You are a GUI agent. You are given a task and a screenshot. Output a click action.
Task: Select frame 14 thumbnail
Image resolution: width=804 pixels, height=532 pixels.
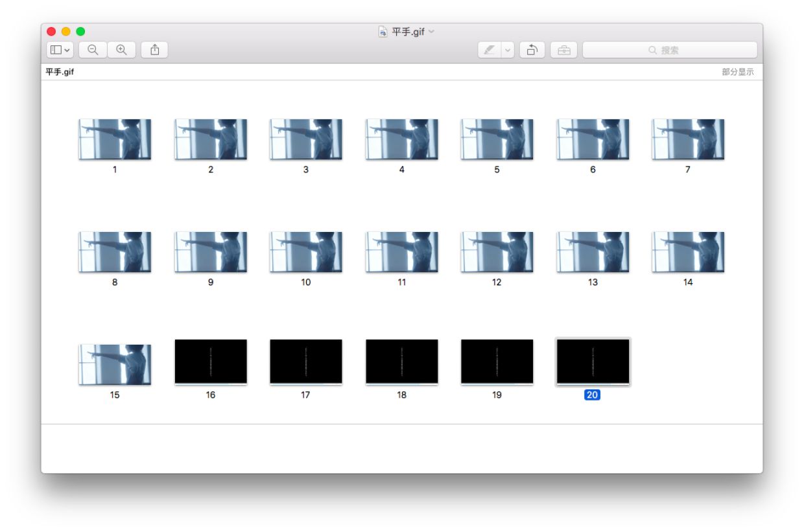tap(688, 252)
